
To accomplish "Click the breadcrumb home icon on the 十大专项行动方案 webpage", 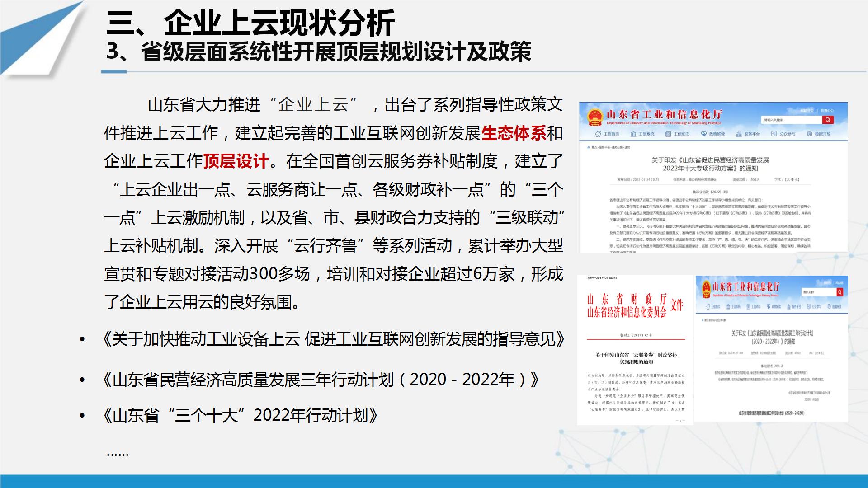I will [x=589, y=147].
